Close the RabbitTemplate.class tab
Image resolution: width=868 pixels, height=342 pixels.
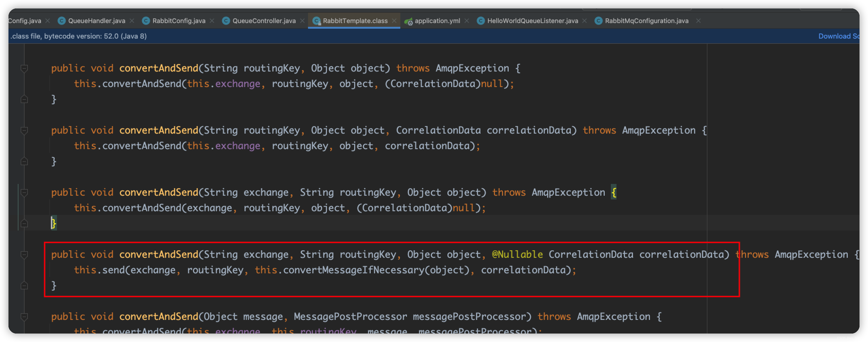(x=394, y=21)
